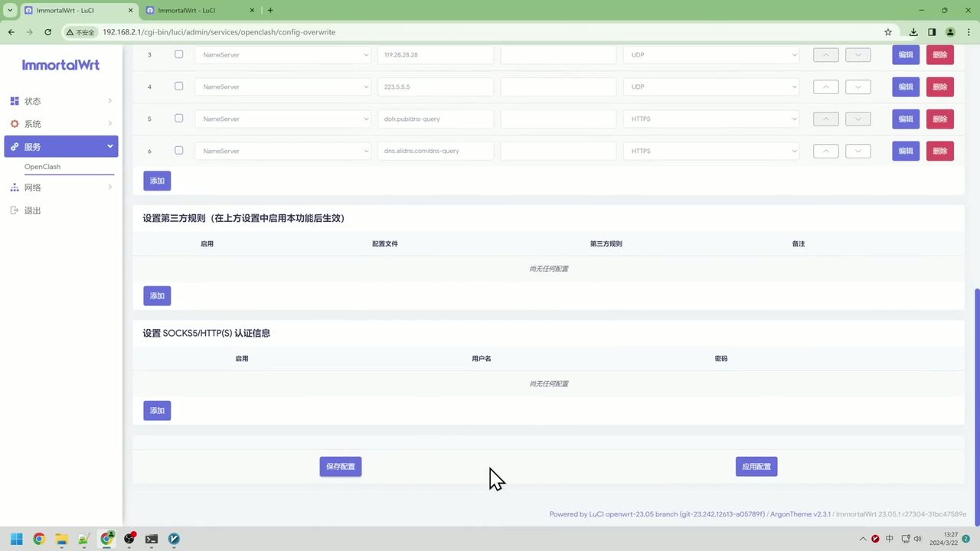980x551 pixels.
Task: Enable the checkbox on NameServer row 3
Action: pos(178,54)
